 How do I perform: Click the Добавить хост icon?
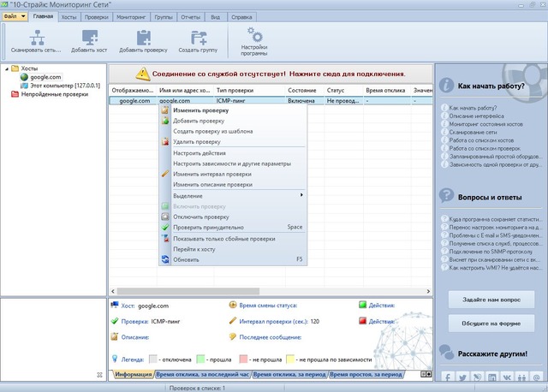click(89, 37)
